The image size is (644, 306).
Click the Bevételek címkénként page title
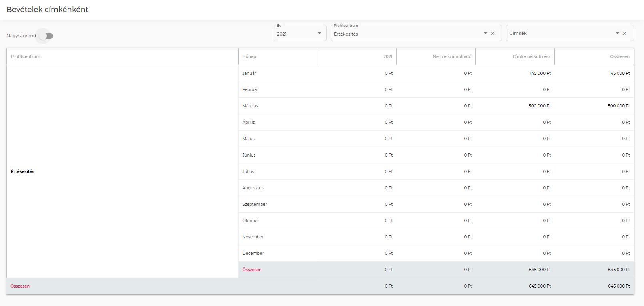(47, 10)
